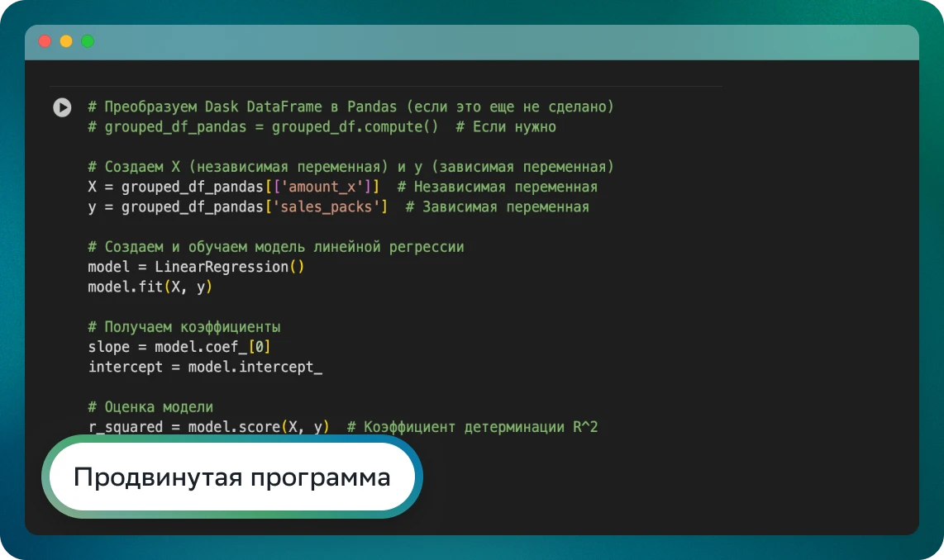Click the comment 'Преобразуем Dask DataFrame в Pandas'
Image resolution: width=944 pixels, height=560 pixels.
[x=248, y=107]
